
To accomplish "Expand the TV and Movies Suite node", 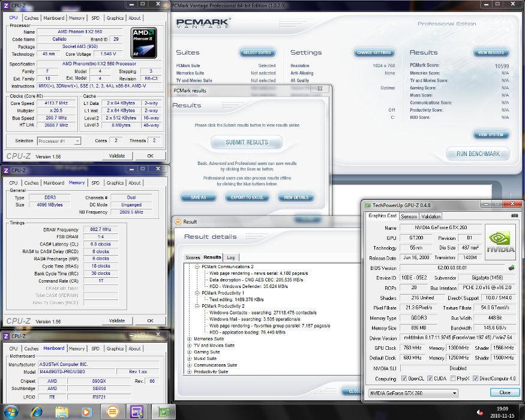I will click(190, 346).
